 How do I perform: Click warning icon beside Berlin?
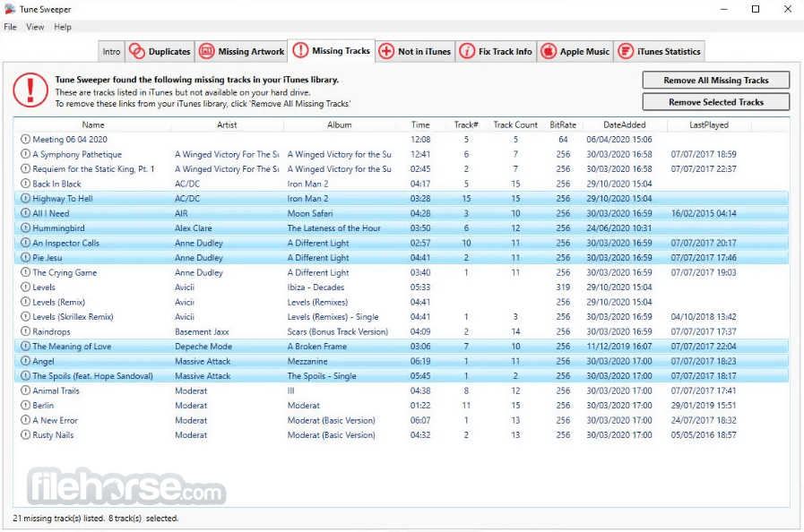click(x=25, y=405)
